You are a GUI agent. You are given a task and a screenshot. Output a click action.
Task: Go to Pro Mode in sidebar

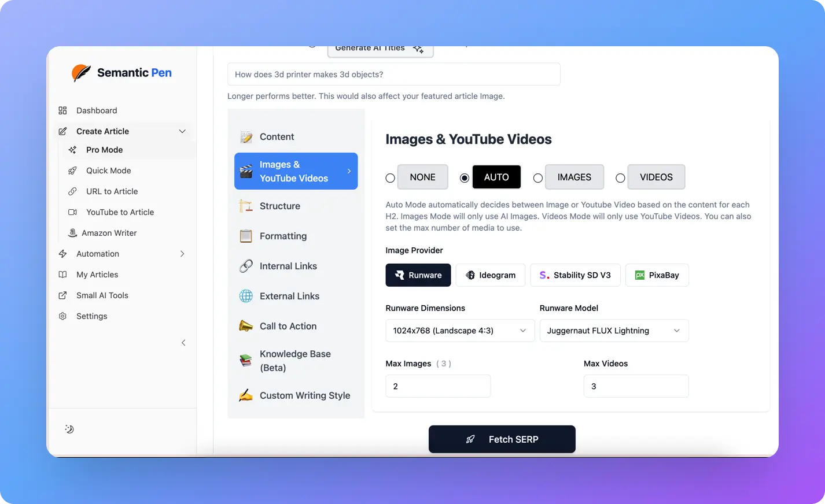point(128,150)
